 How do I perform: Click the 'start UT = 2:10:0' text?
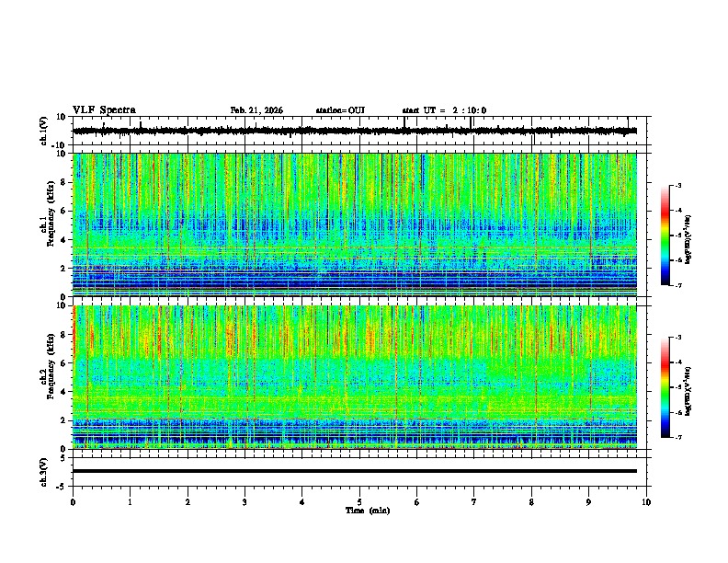pos(444,110)
